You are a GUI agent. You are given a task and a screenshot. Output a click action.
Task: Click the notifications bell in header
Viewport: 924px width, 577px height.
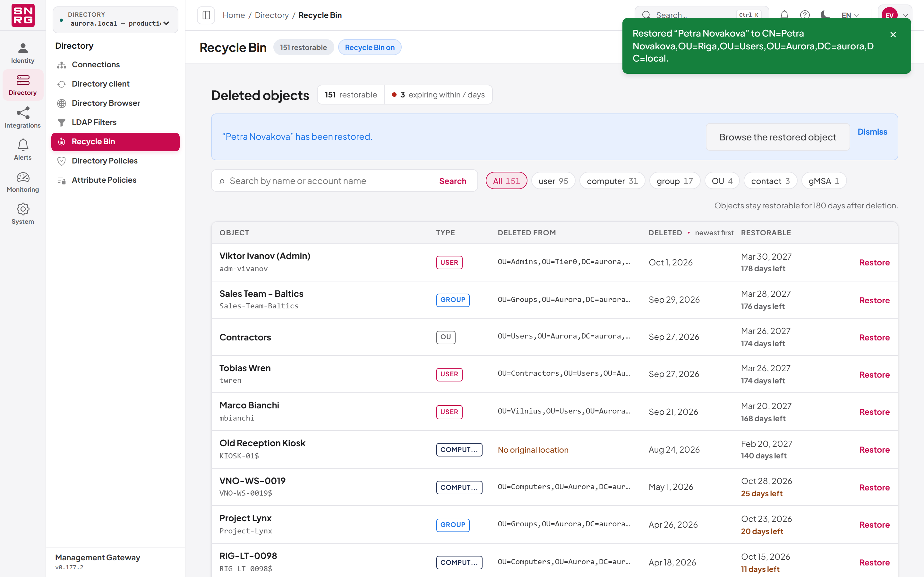pyautogui.click(x=784, y=15)
